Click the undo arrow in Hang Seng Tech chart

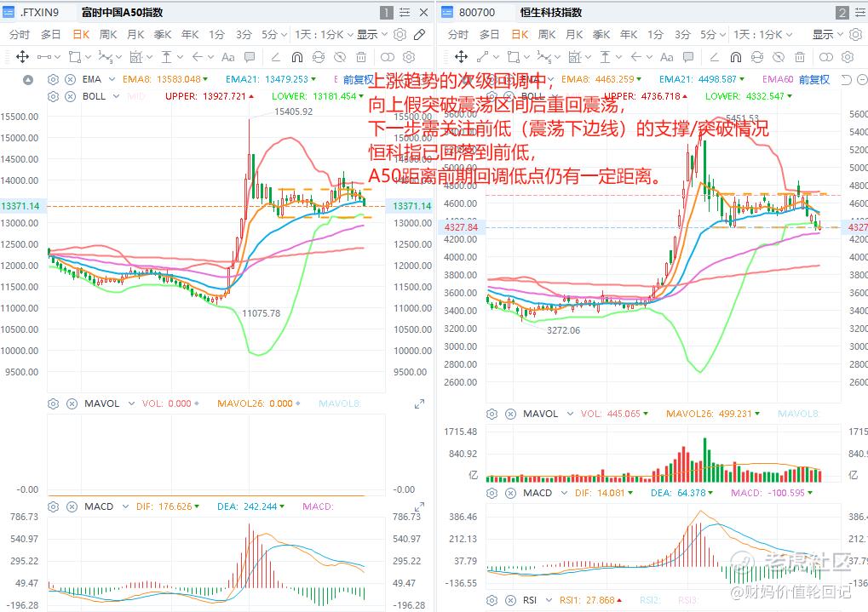[846, 80]
